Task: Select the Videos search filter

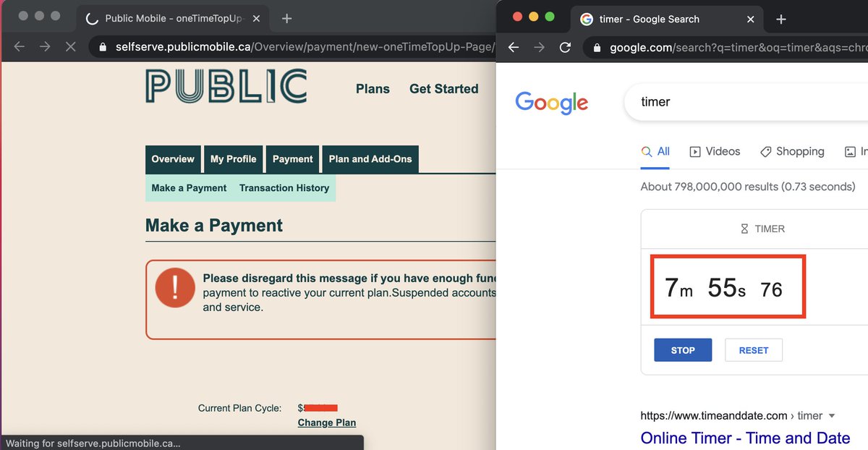Action: tap(715, 152)
